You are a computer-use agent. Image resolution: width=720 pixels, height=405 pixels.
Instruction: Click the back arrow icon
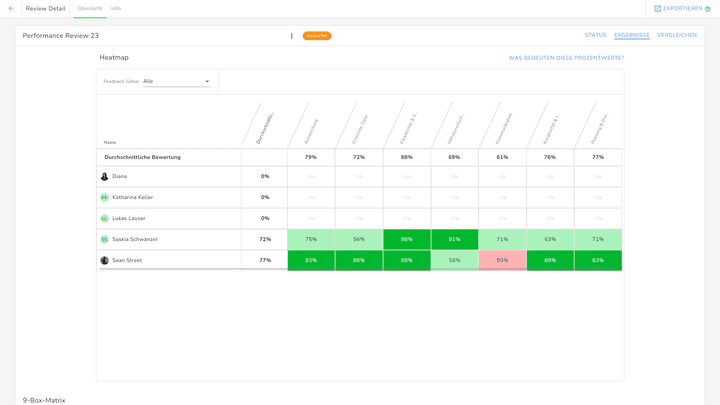click(x=11, y=8)
